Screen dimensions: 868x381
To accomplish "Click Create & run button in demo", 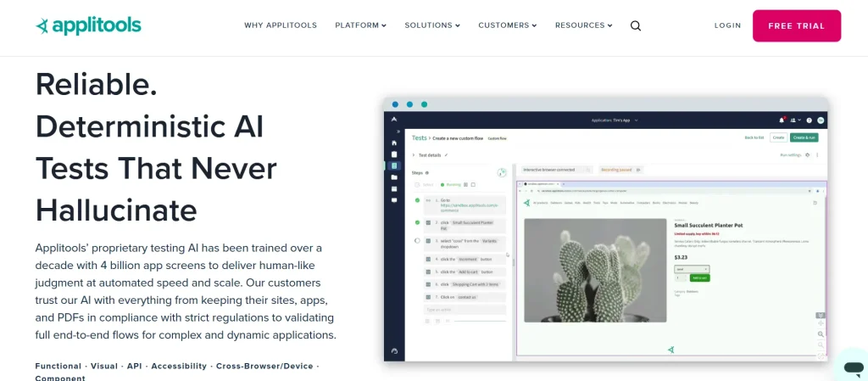I will click(x=804, y=137).
